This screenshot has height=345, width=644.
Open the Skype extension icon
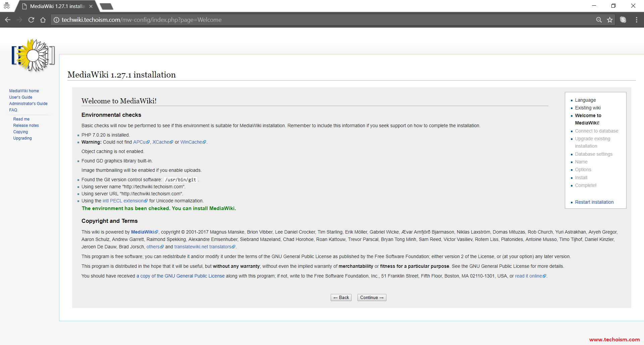coord(623,20)
